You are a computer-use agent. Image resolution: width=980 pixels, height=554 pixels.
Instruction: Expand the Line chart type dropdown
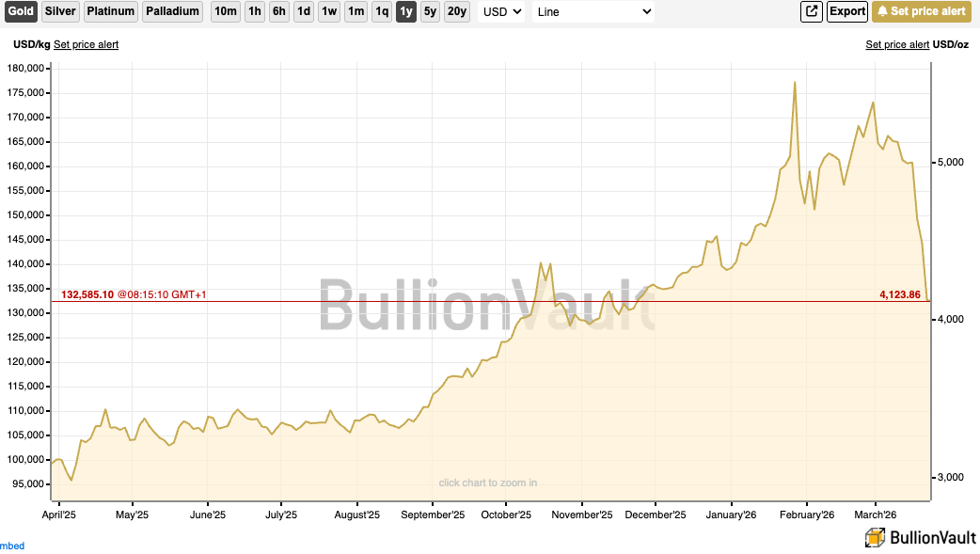point(593,11)
